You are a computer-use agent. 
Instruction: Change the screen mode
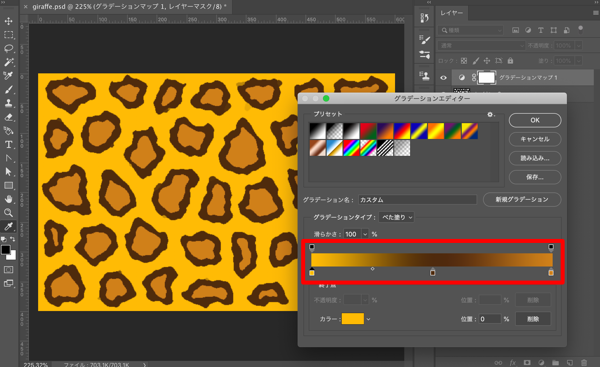(8, 284)
